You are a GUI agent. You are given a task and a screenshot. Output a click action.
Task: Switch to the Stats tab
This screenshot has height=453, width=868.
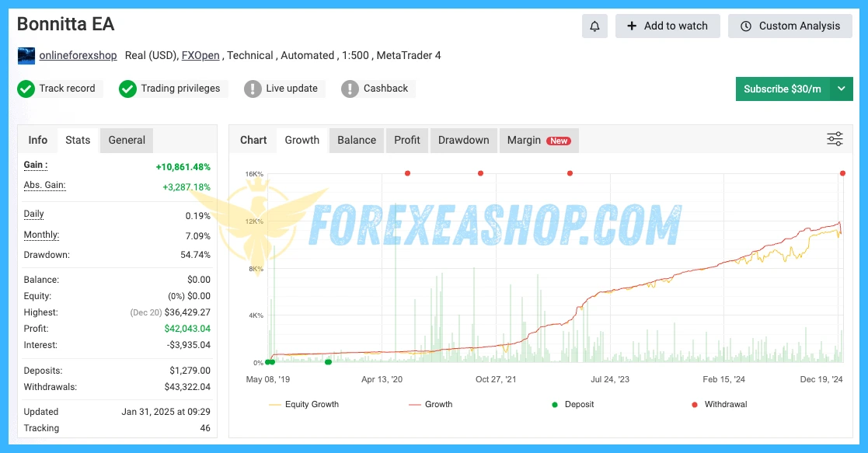point(78,140)
